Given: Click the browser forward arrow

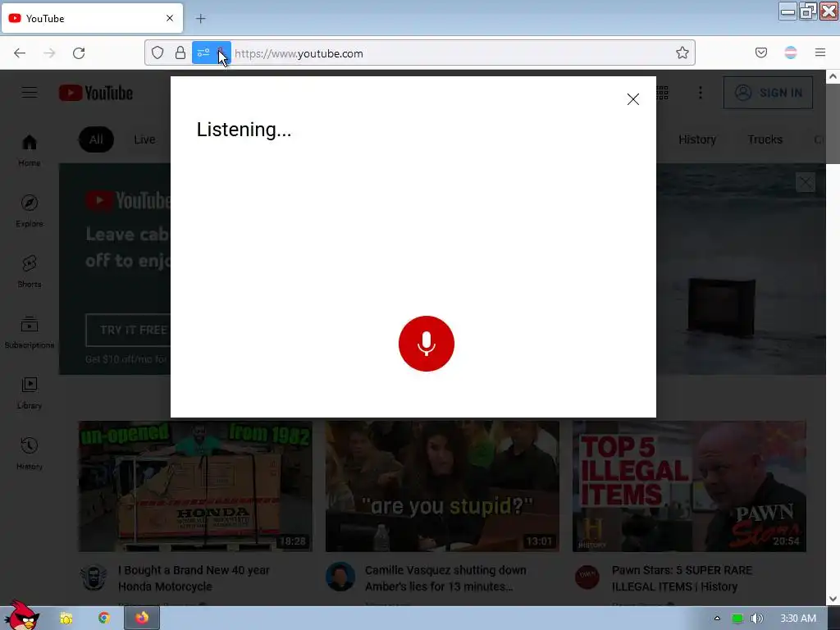Looking at the screenshot, I should (49, 53).
